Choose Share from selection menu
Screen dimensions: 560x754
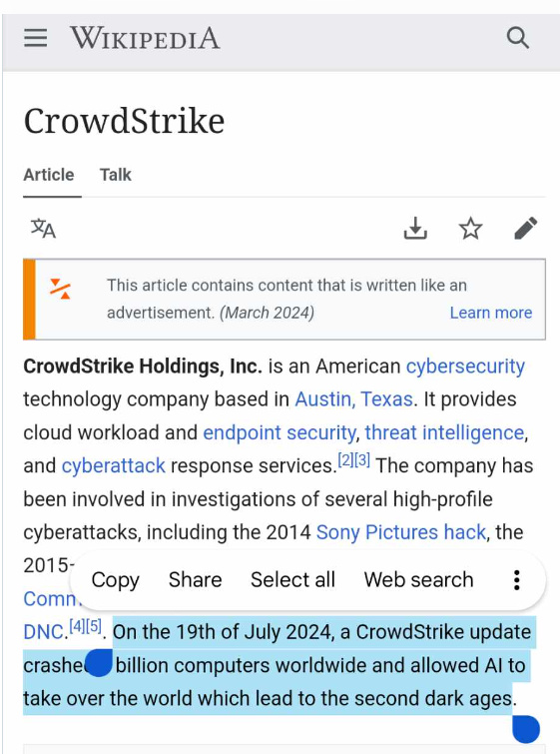[196, 580]
